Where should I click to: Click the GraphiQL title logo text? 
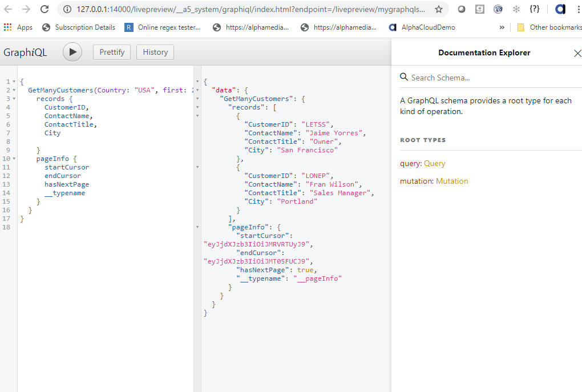(25, 52)
